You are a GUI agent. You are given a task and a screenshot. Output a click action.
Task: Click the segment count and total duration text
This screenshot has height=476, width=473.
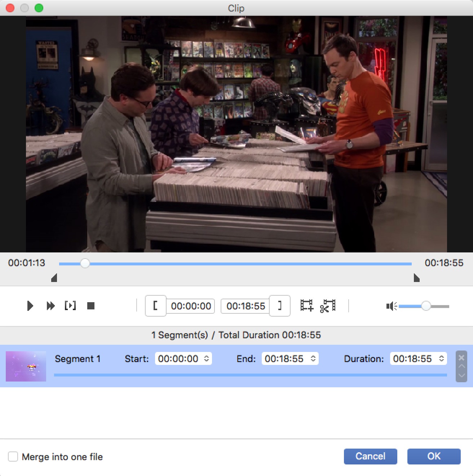click(236, 335)
